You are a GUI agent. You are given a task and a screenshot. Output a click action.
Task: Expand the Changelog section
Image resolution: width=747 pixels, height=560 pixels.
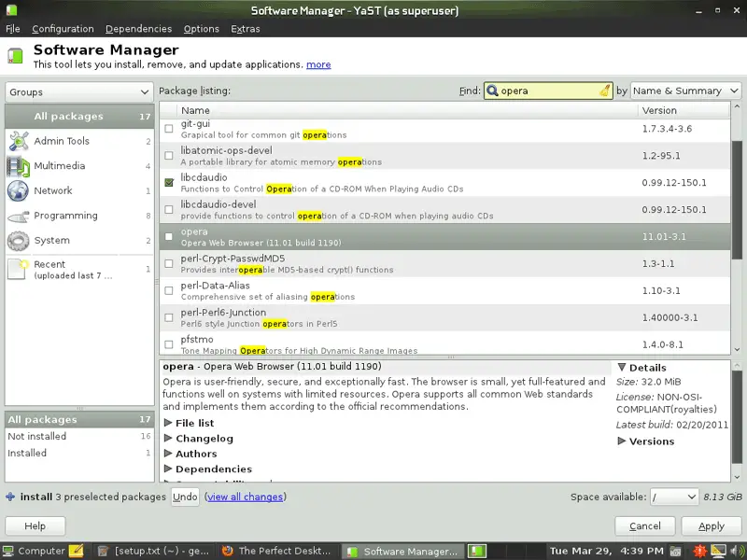(168, 439)
